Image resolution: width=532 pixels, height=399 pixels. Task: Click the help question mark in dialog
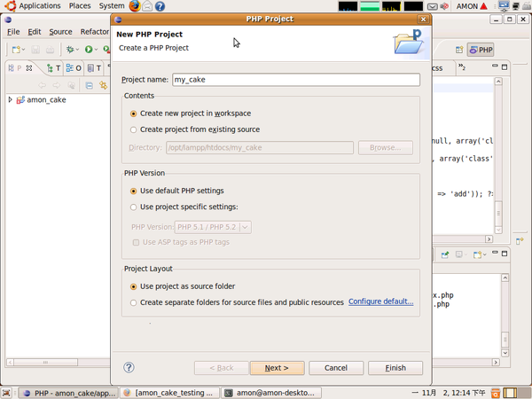pyautogui.click(x=129, y=367)
